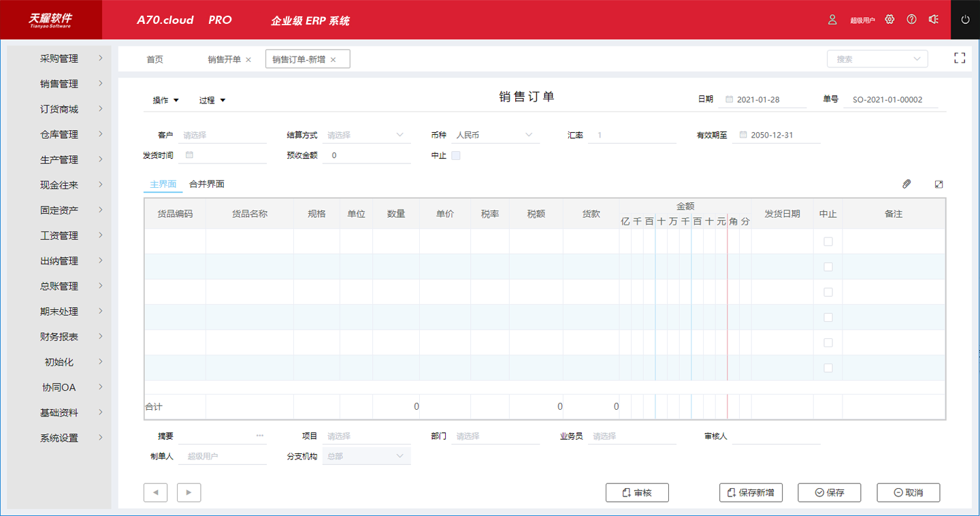Tick the 中止 checkbox in second table row
Image resolution: width=980 pixels, height=516 pixels.
click(x=828, y=267)
